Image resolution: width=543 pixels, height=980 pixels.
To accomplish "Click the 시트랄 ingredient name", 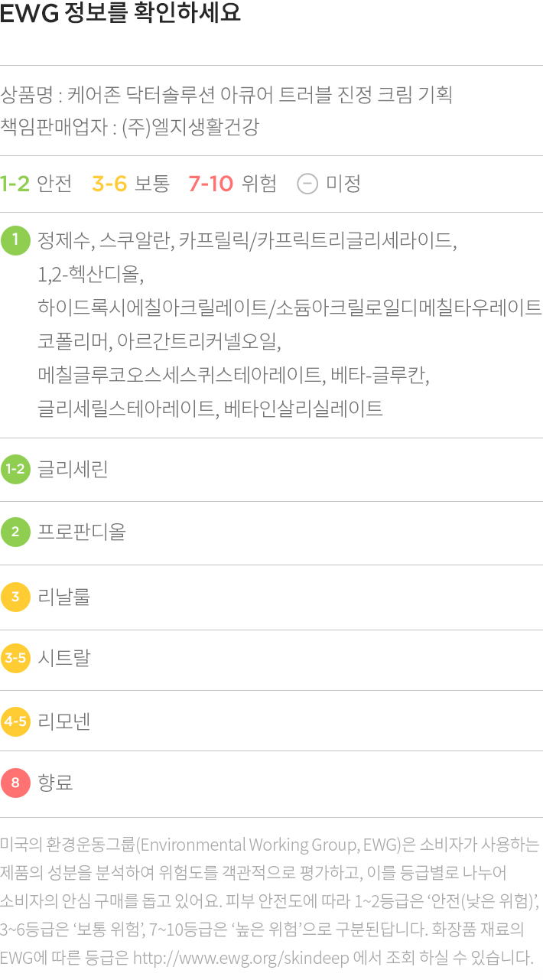I will click(64, 658).
